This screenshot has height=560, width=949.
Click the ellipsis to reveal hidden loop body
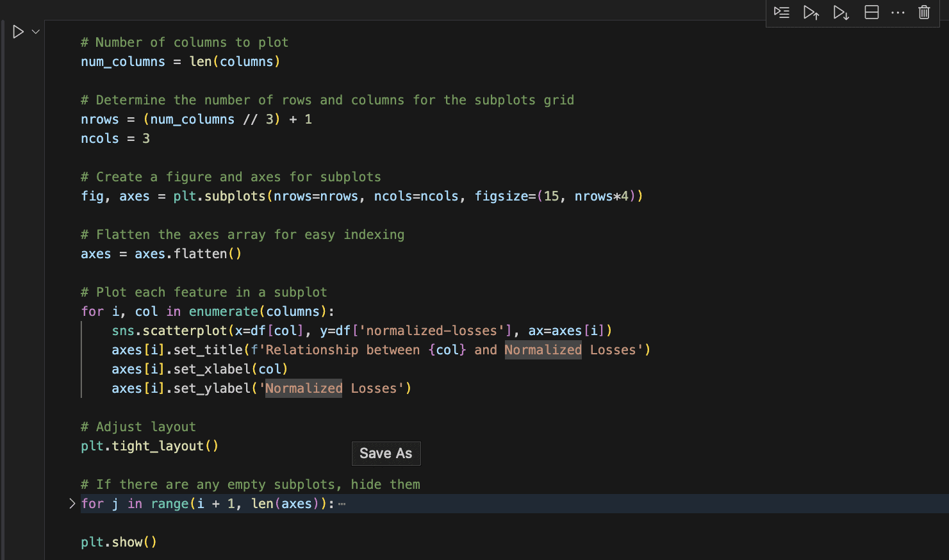342,504
